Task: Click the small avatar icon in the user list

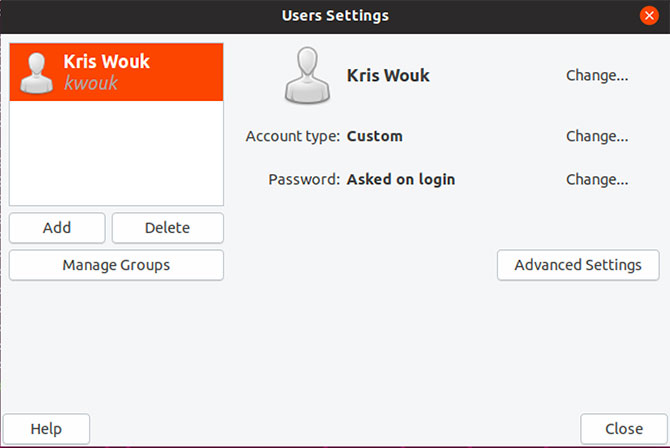Action: [38, 71]
